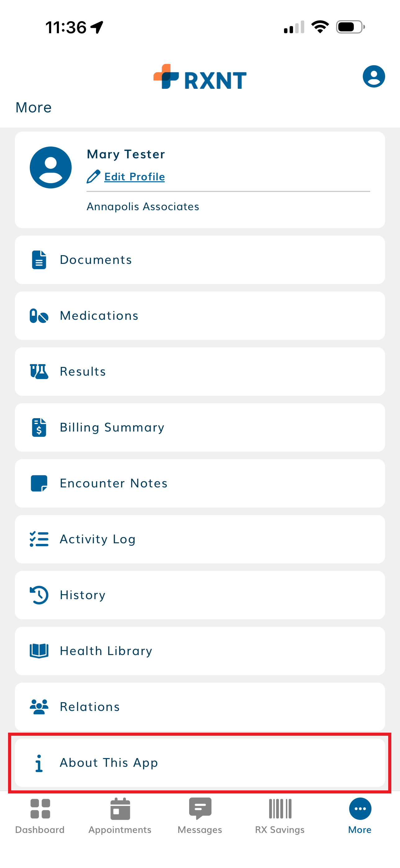Tap the account avatar icon in header
The height and width of the screenshot is (868, 400).
(373, 76)
